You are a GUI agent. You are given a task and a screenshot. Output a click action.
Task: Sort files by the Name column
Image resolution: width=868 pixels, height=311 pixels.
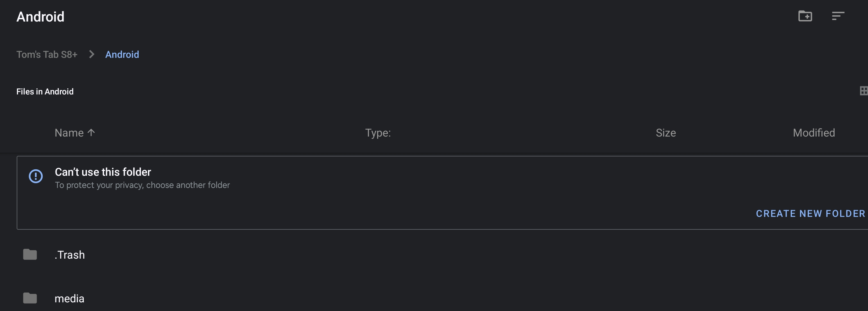click(69, 133)
